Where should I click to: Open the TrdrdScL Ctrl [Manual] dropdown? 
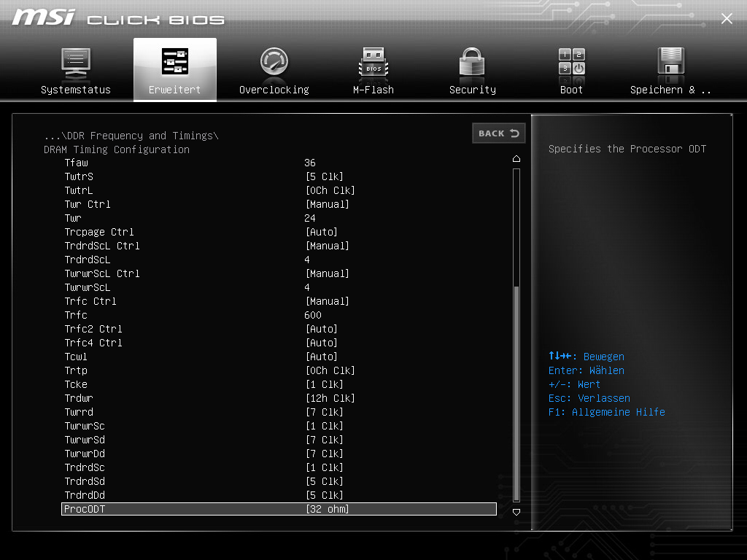(328, 246)
